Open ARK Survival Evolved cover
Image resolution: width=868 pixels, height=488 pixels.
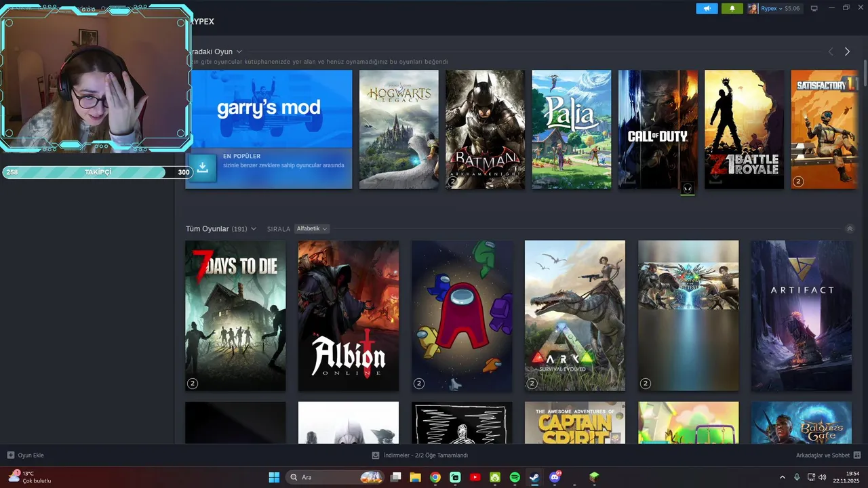575,316
